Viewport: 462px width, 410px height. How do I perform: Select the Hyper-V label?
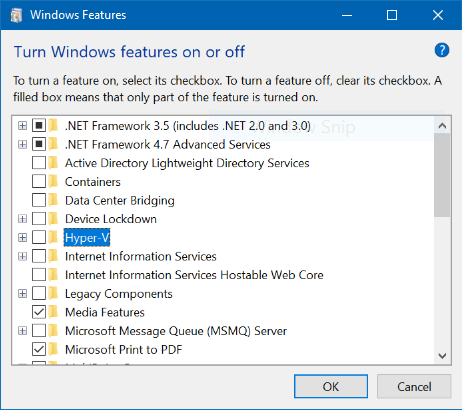[87, 238]
